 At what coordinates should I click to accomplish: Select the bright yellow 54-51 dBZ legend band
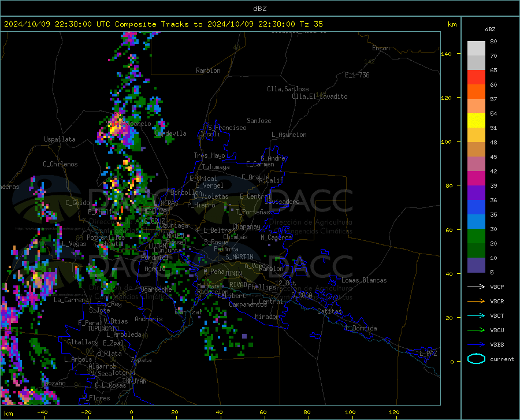pyautogui.click(x=476, y=121)
